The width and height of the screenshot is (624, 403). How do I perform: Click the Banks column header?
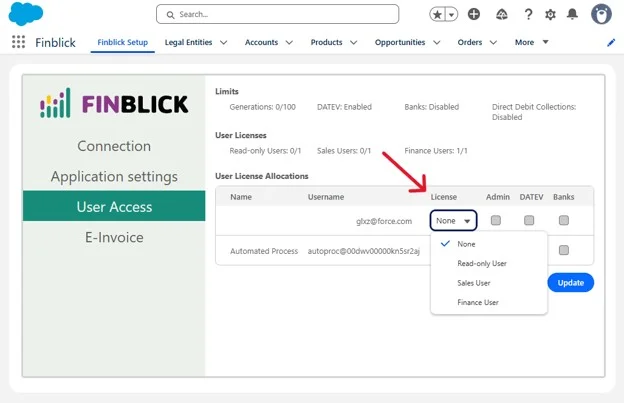click(x=564, y=197)
